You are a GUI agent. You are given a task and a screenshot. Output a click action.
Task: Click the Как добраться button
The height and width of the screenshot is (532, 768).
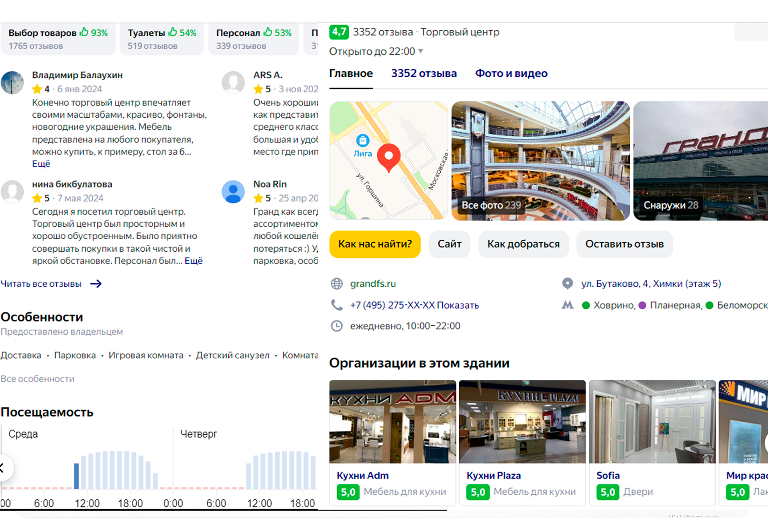[523, 244]
